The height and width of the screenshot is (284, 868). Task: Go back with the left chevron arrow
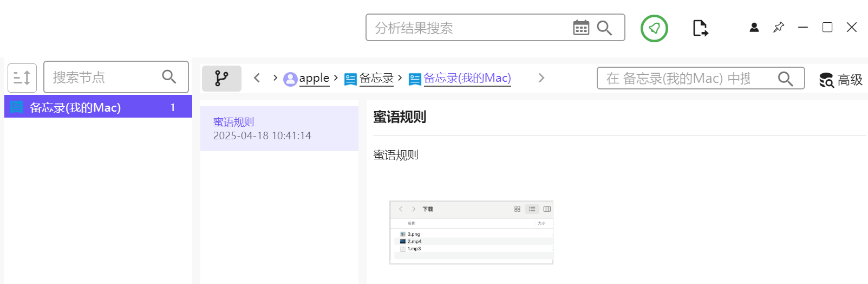coord(257,78)
